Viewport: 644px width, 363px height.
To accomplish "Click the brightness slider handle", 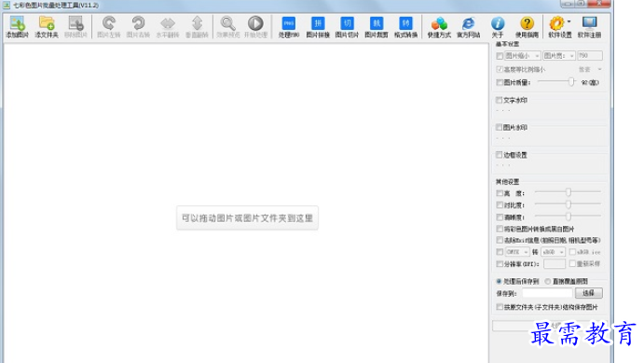I will [x=569, y=192].
